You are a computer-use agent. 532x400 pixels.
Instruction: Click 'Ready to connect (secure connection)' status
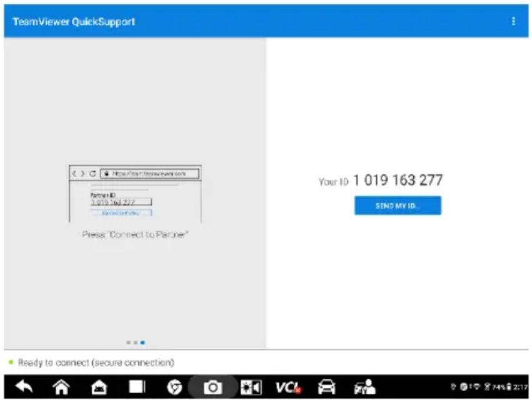pos(96,362)
